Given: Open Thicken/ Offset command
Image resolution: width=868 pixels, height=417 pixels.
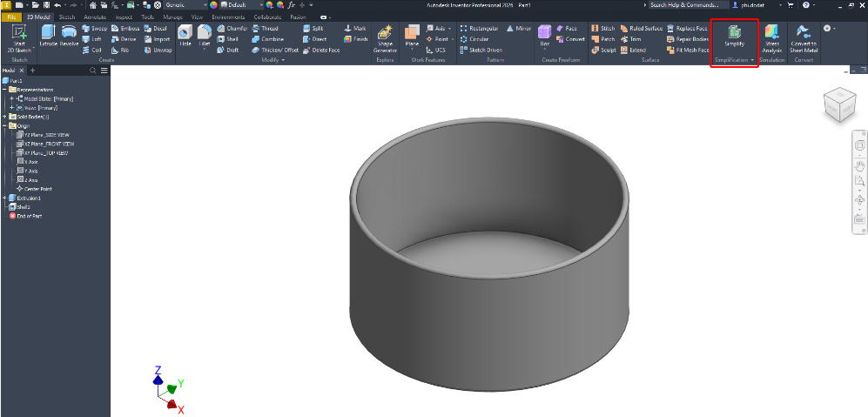Looking at the screenshot, I should click(275, 50).
